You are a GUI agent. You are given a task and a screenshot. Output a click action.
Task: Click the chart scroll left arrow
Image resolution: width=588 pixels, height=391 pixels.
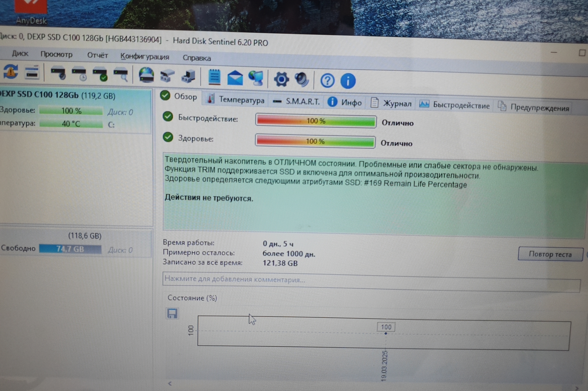coord(170,383)
